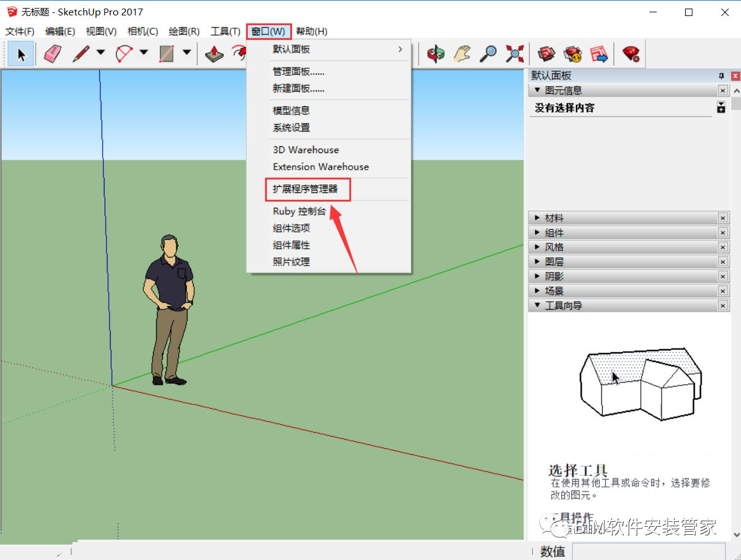Expand the 阴影 panel
Image resolution: width=741 pixels, height=560 pixels.
click(x=628, y=277)
